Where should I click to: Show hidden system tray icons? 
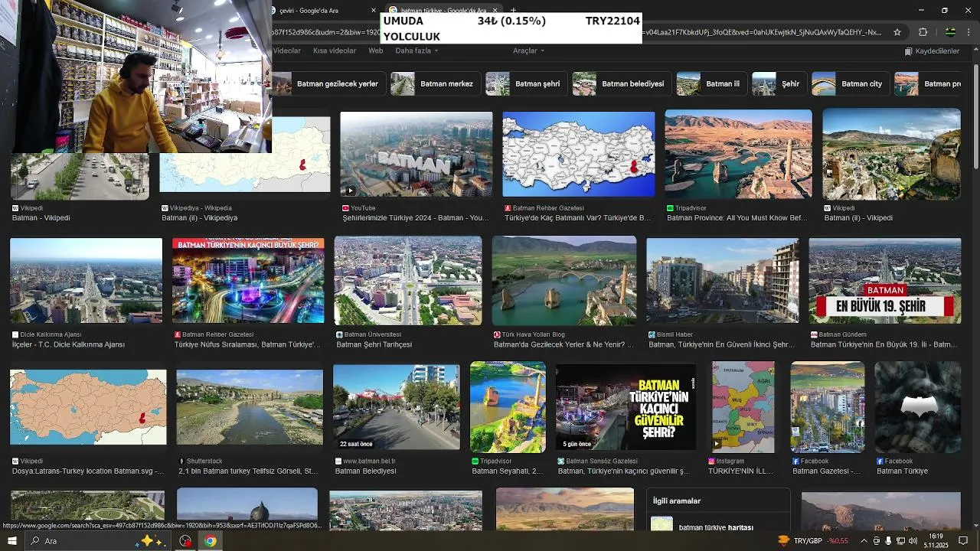[x=864, y=541]
